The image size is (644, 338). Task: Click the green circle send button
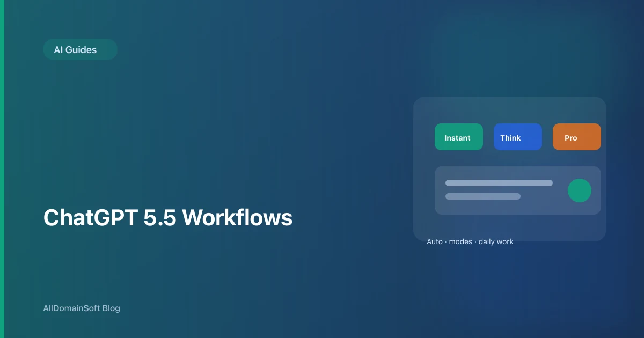[580, 190]
